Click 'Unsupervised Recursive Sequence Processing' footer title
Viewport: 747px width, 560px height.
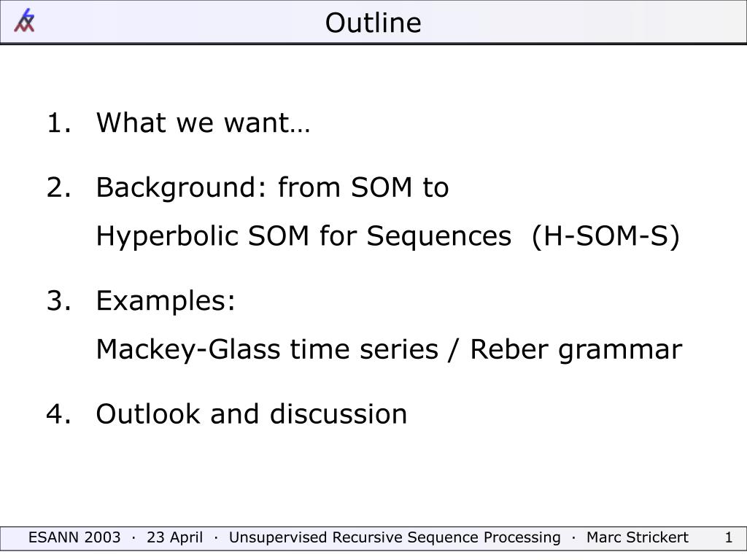pos(395,537)
